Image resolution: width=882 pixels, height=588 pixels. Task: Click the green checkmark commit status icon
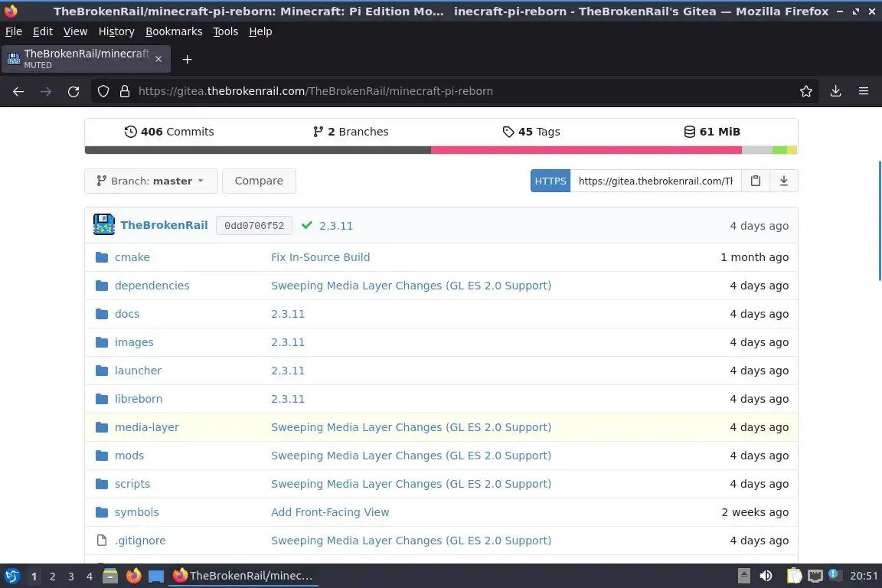(306, 225)
